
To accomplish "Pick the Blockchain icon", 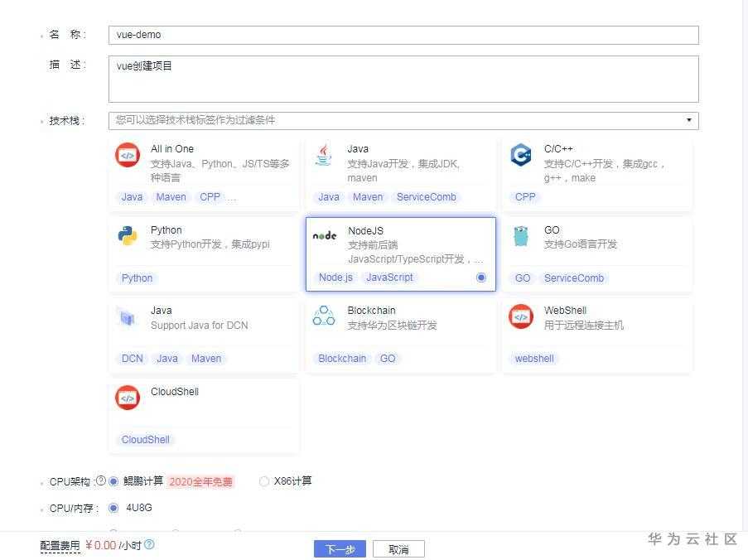I will (x=324, y=316).
